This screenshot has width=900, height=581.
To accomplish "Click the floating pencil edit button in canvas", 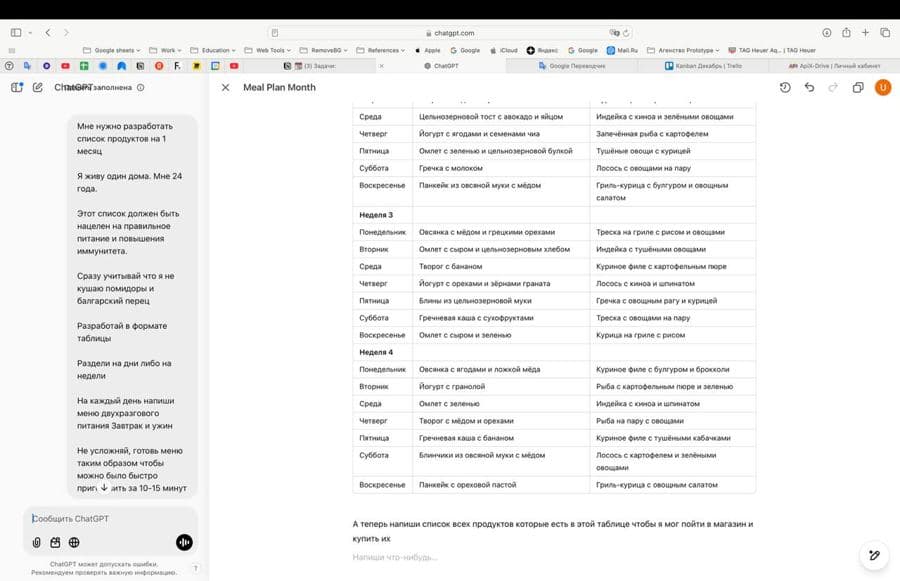I will pyautogui.click(x=874, y=555).
